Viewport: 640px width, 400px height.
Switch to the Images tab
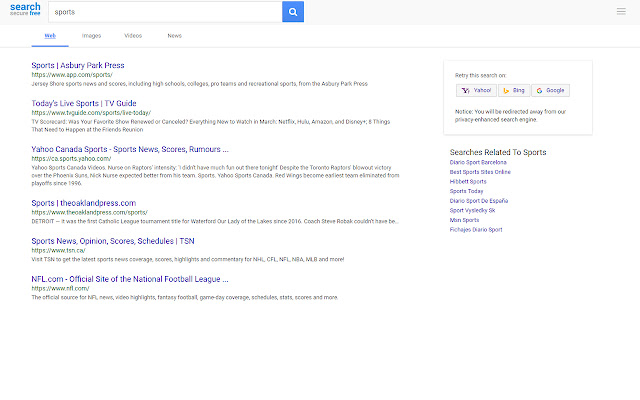tap(91, 36)
